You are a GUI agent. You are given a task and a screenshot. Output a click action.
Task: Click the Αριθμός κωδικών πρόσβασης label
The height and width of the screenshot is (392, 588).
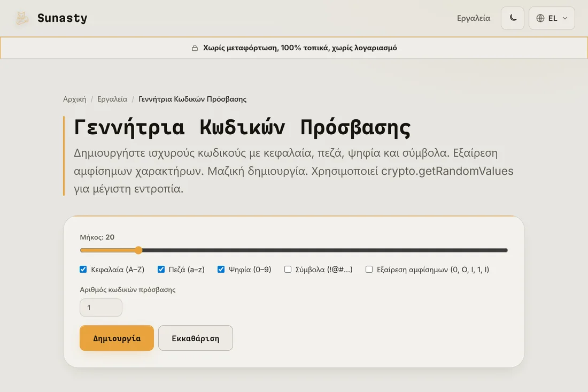128,290
